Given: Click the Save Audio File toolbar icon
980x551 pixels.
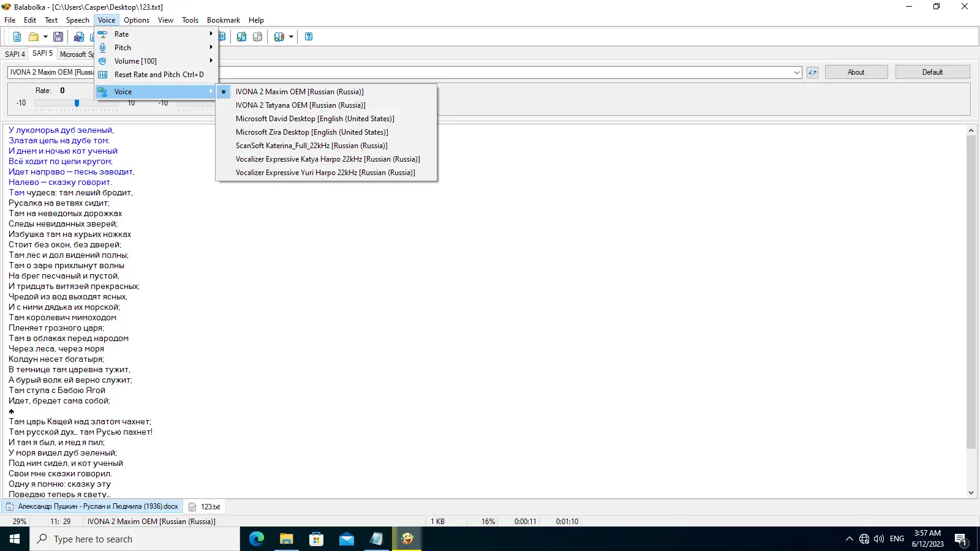Looking at the screenshot, I should (79, 37).
